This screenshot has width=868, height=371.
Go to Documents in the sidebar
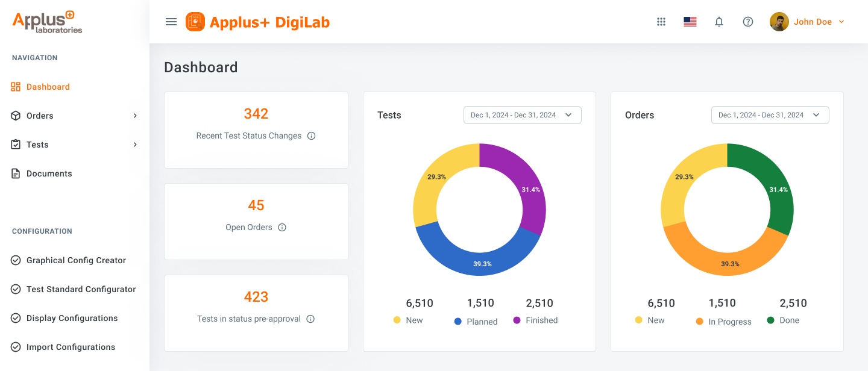click(x=49, y=173)
